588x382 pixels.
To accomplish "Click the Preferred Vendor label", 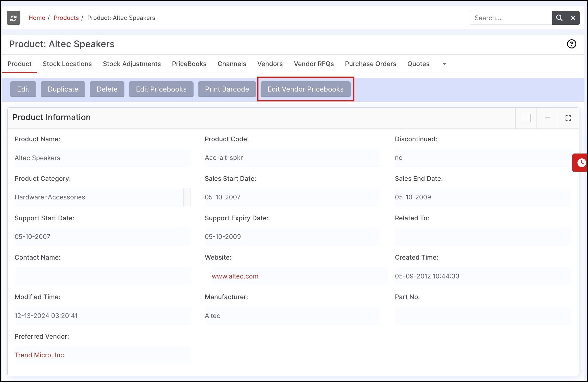I will (42, 336).
